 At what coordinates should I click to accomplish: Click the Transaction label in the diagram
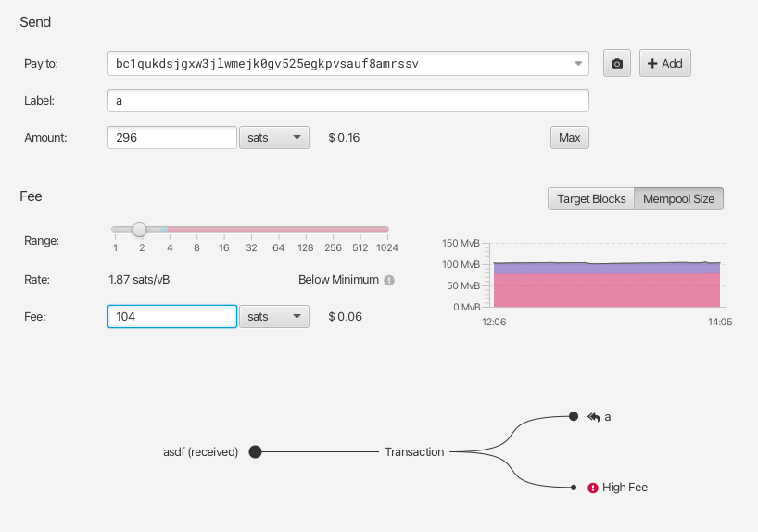pyautogui.click(x=414, y=452)
